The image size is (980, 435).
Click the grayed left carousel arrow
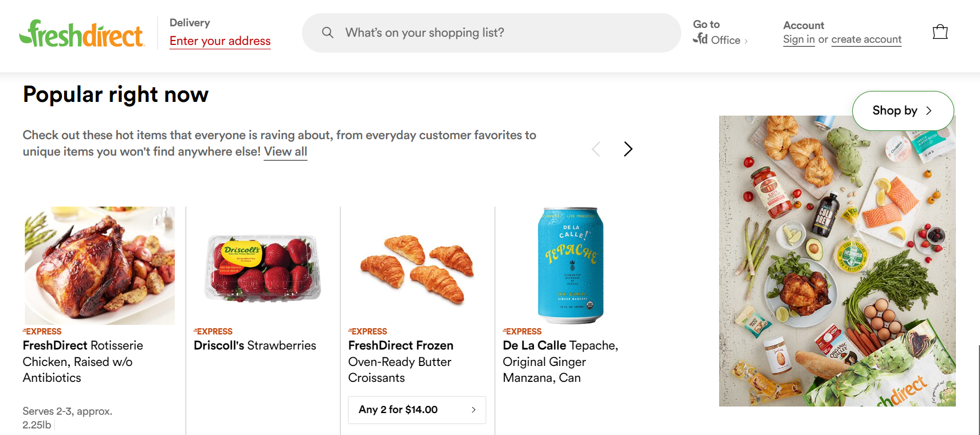coord(596,149)
